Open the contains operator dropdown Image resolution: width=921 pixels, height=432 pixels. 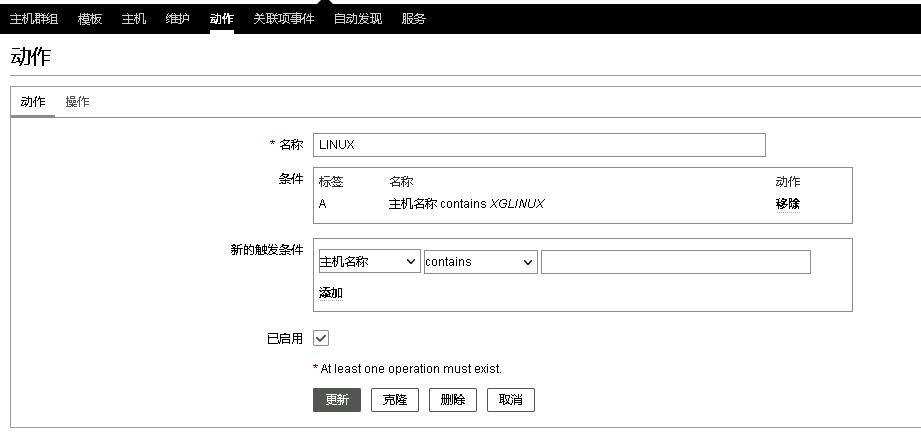[x=480, y=262]
